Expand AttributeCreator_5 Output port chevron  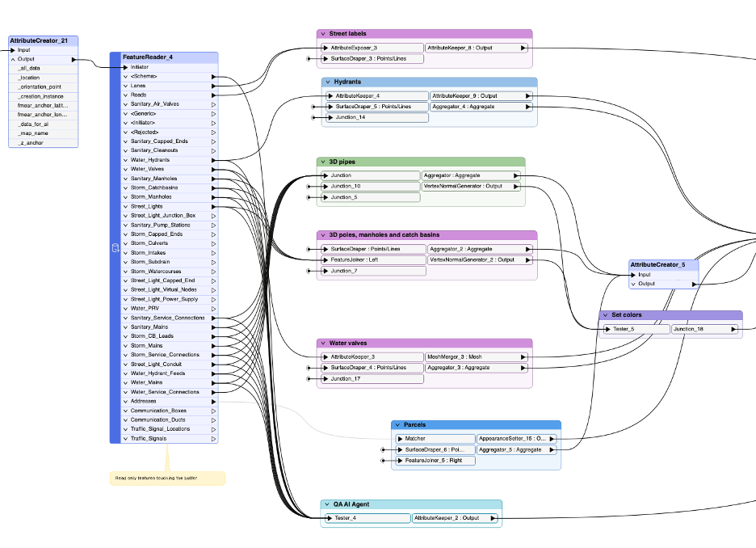tap(633, 284)
